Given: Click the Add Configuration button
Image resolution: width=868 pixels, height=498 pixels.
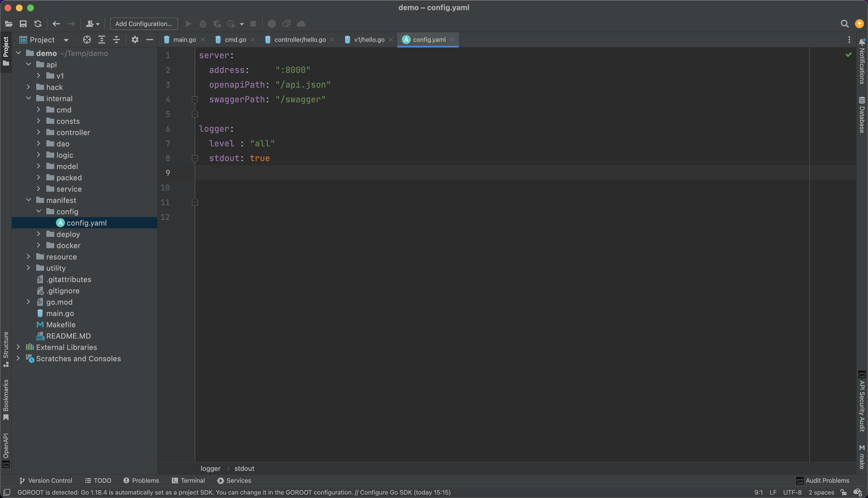Looking at the screenshot, I should (144, 24).
